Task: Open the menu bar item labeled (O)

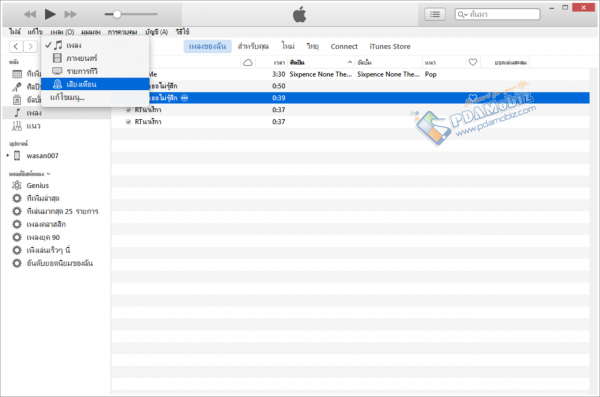Action: [x=62, y=32]
